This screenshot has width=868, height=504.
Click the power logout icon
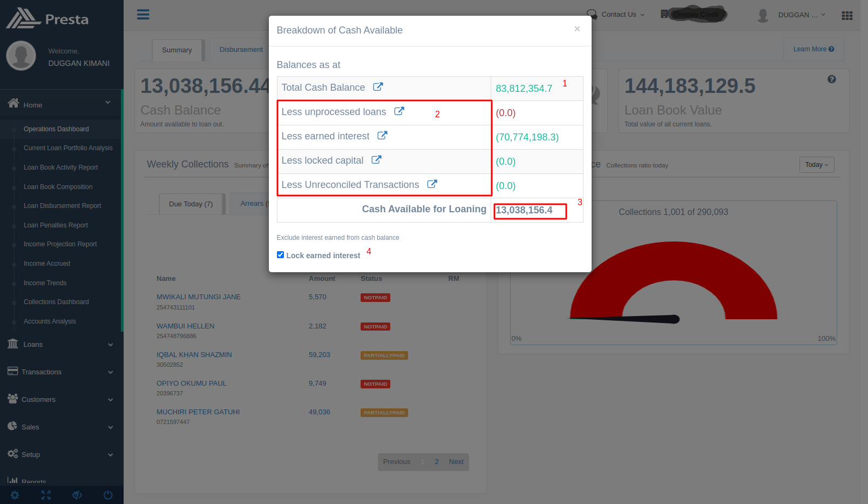tap(108, 495)
